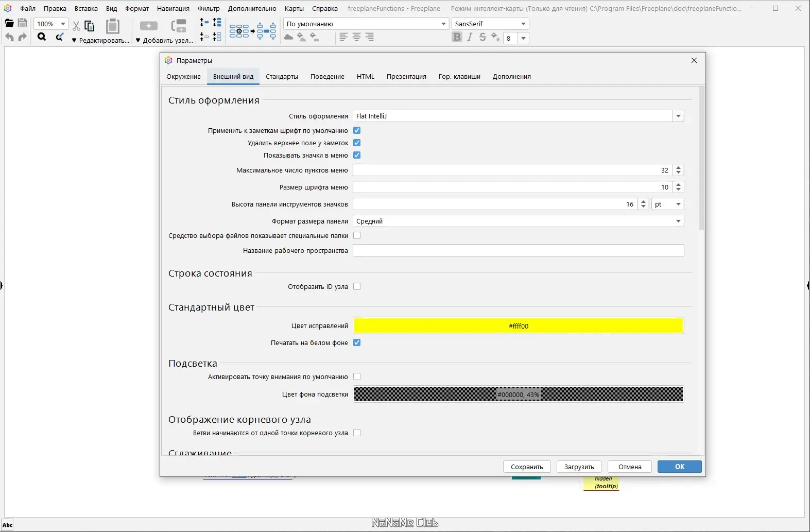This screenshot has height=532, width=810.
Task: Click the workspace name input field
Action: tap(519, 251)
